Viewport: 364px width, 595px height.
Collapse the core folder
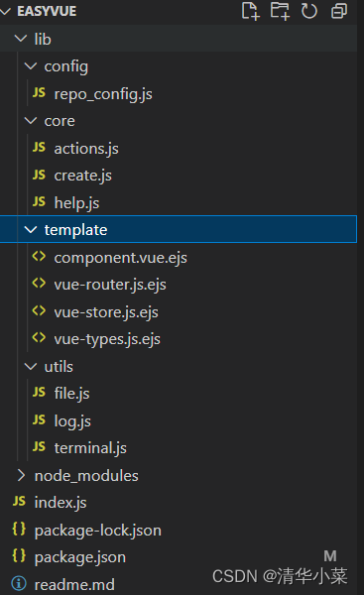click(31, 121)
